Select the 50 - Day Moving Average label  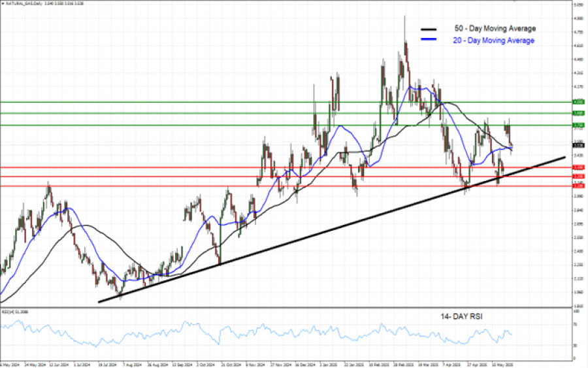(x=495, y=29)
